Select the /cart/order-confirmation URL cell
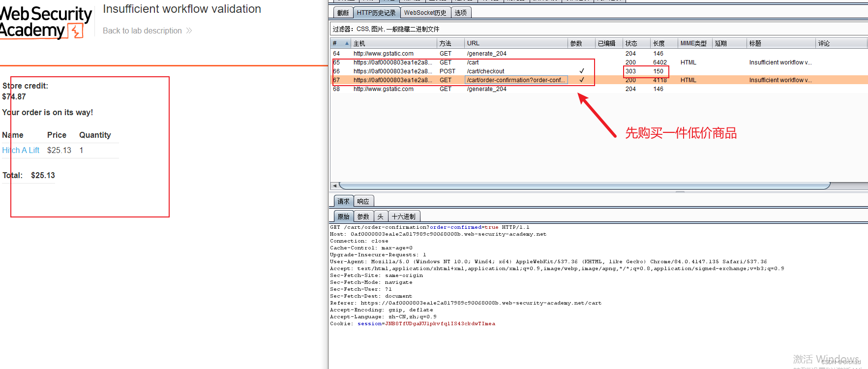Screen dimensions: 868x369 tap(516, 80)
